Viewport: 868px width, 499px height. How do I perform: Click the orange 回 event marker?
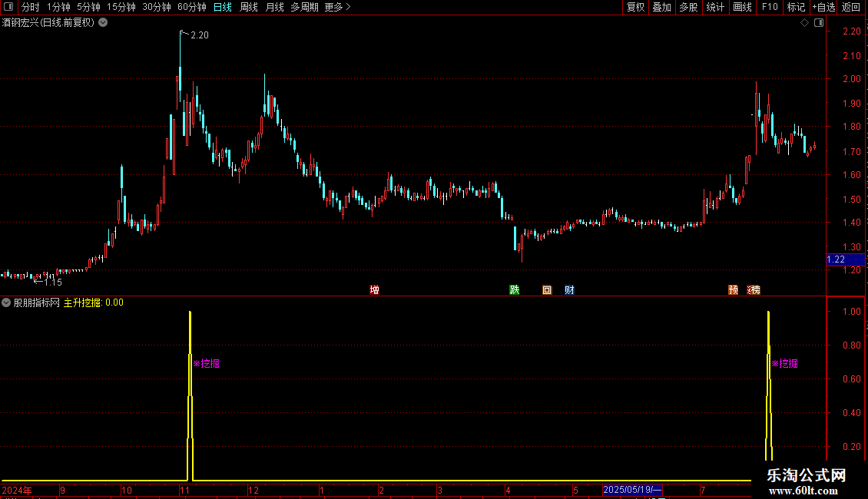pyautogui.click(x=547, y=290)
